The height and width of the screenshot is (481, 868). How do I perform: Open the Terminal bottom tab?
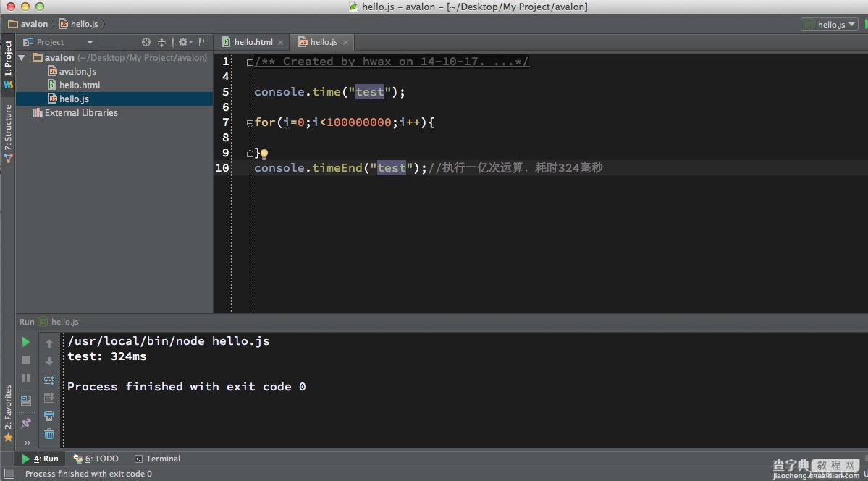[x=158, y=459]
